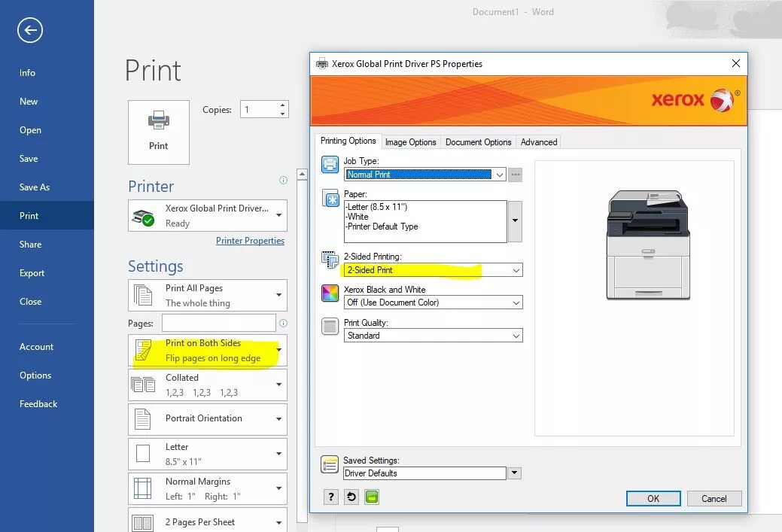Click into the Pages text field
This screenshot has width=782, height=532.
(x=219, y=323)
